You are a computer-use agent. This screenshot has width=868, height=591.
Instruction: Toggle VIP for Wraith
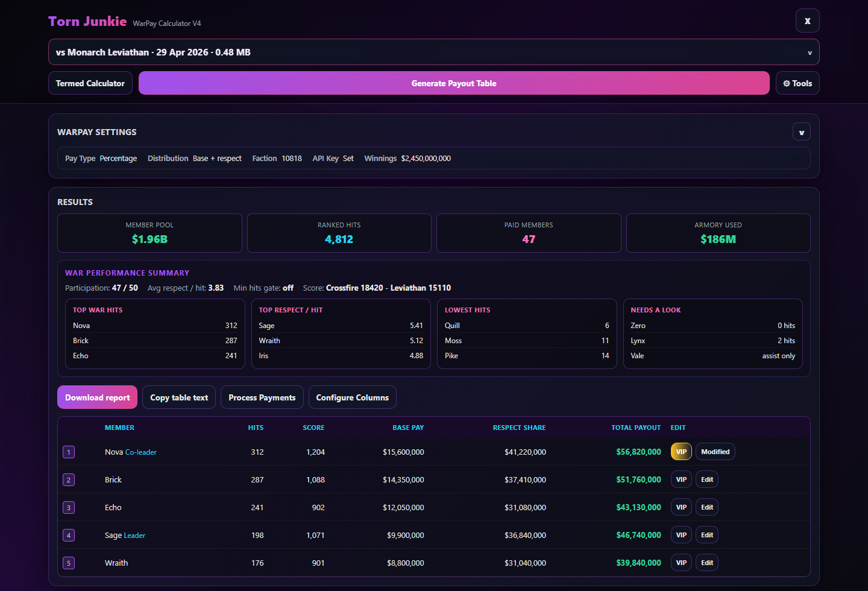pos(681,563)
